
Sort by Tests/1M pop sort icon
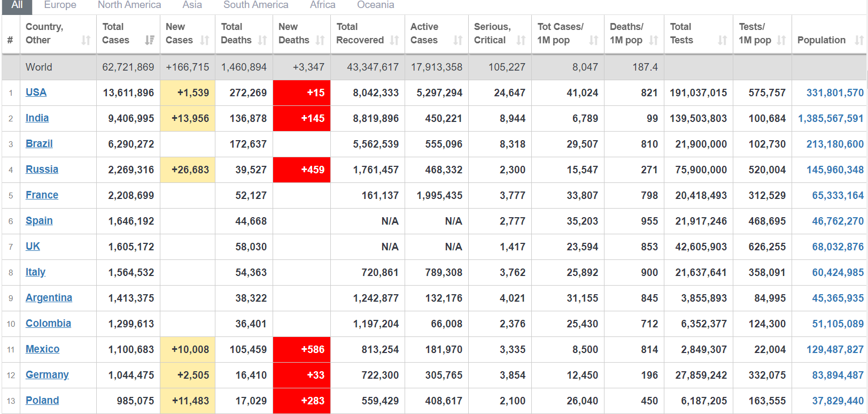click(781, 40)
